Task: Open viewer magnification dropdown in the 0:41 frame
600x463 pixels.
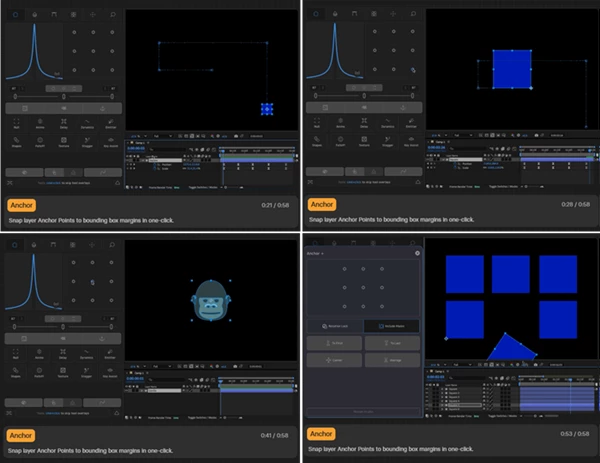Action: pyautogui.click(x=138, y=367)
